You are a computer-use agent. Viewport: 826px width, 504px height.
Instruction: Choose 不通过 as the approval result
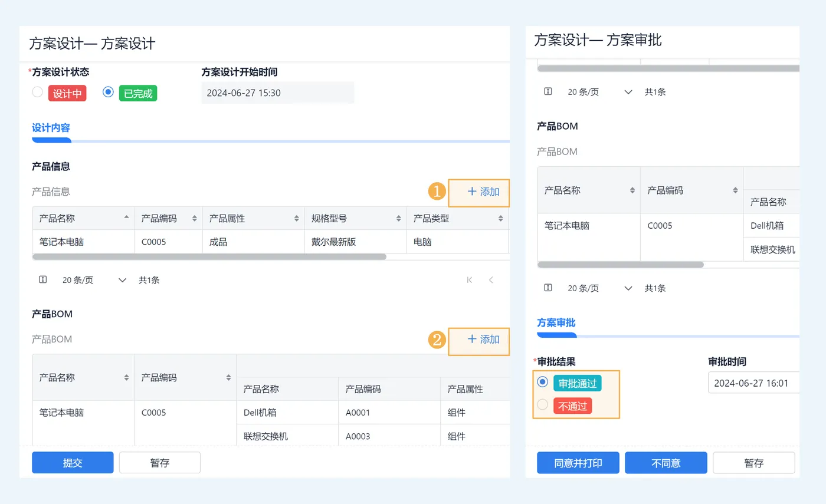pyautogui.click(x=543, y=405)
